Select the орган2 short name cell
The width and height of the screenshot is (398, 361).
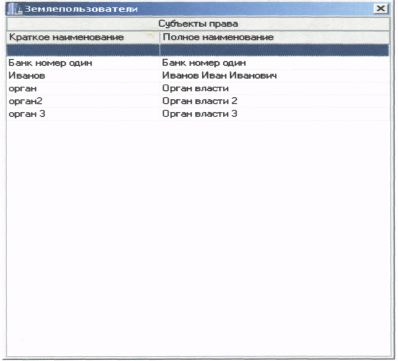pos(83,101)
